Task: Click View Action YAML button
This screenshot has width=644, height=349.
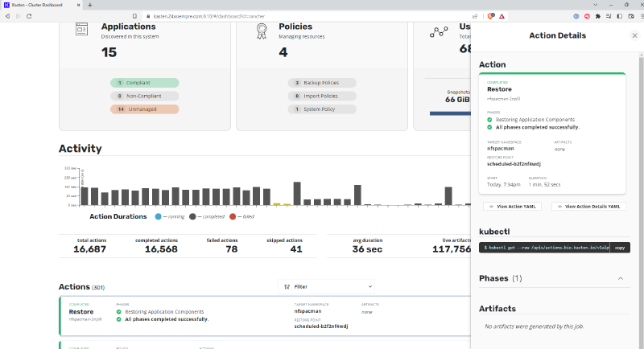Action: [x=512, y=207]
